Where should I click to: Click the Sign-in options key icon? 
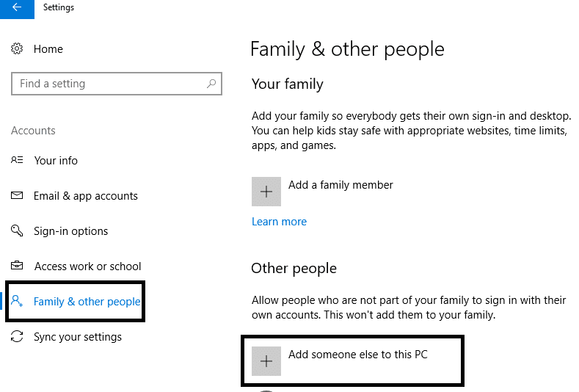click(x=18, y=231)
